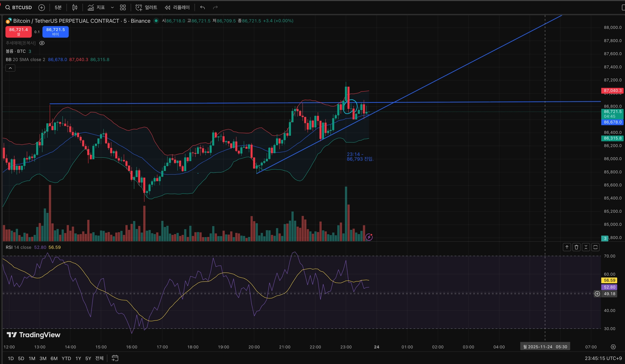Delete the RSI pane with trash icon

[x=576, y=247]
